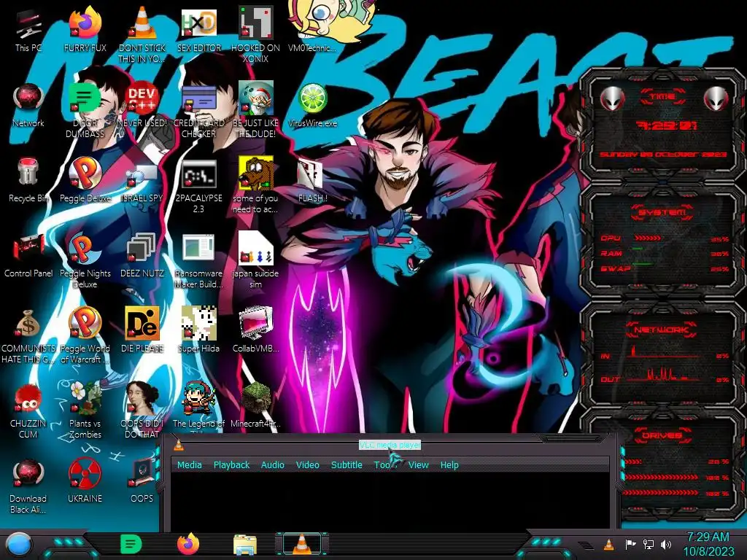Click the Start orb button

pos(18,544)
